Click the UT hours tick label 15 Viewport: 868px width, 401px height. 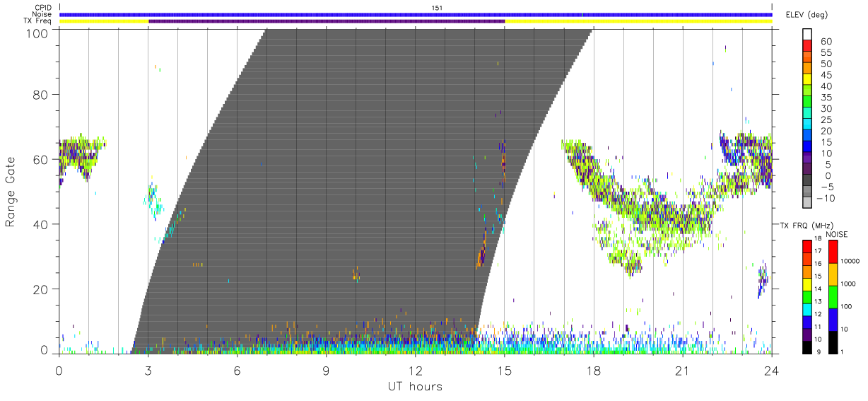(505, 371)
